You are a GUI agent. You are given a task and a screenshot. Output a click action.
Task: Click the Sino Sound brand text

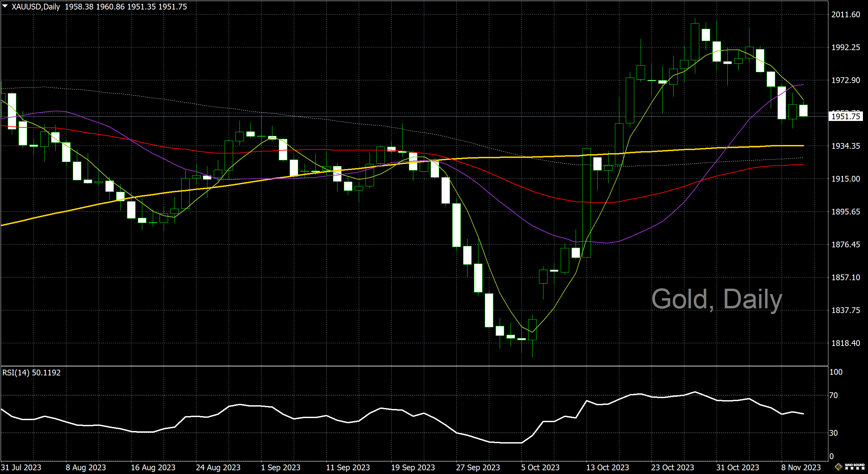855,467
